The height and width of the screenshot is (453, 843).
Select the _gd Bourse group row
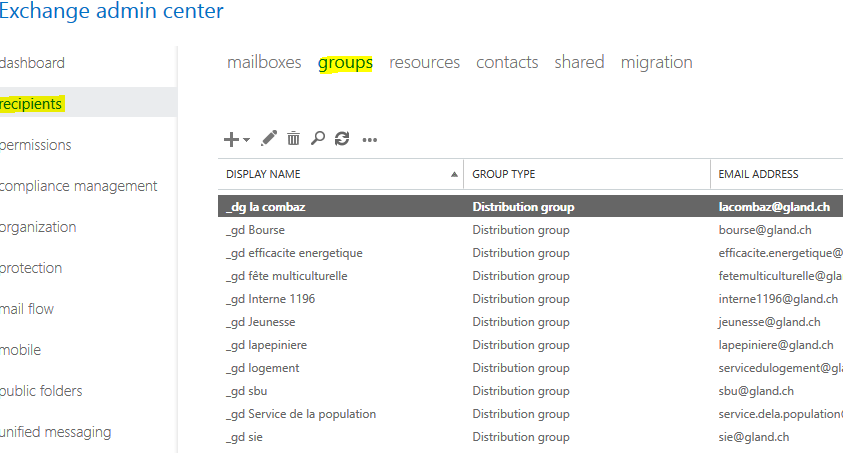point(256,230)
